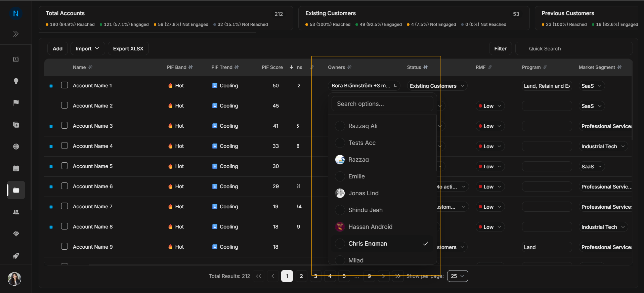Click the Search options field
The width and height of the screenshot is (644, 293).
click(382, 104)
